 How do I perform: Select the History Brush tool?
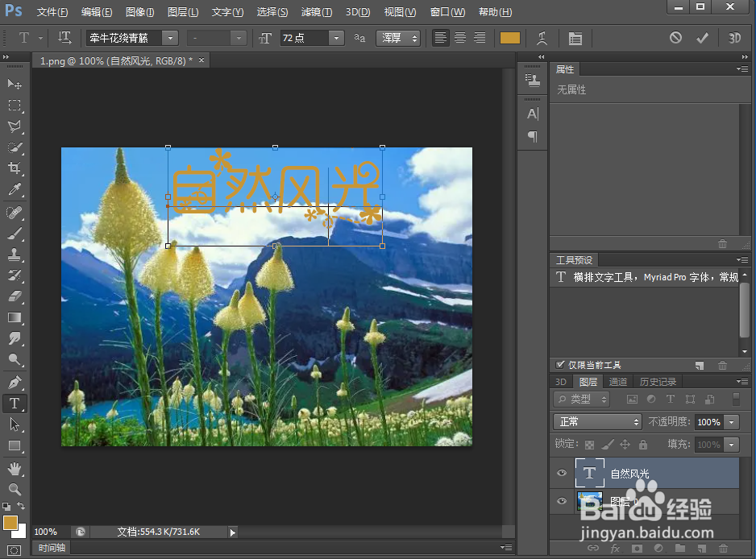pyautogui.click(x=15, y=275)
